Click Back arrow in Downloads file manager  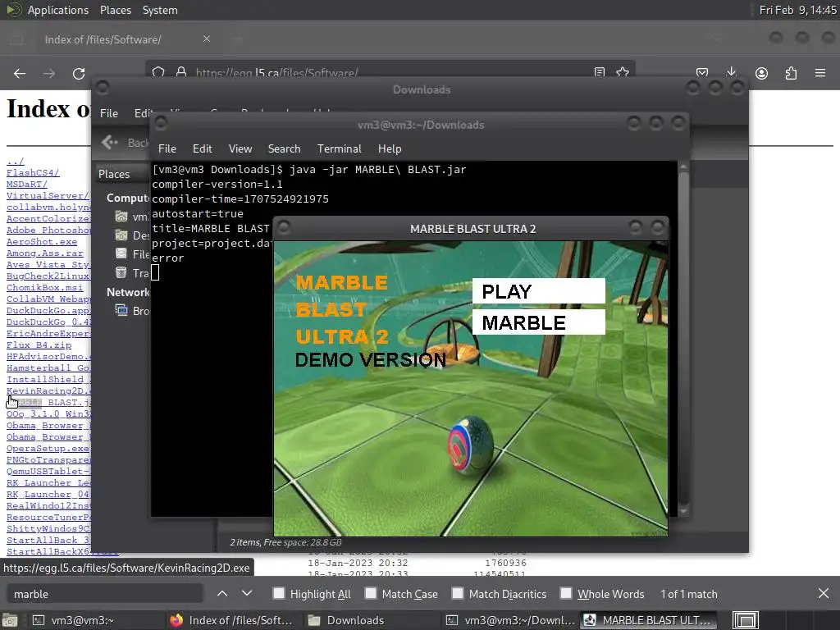110,142
